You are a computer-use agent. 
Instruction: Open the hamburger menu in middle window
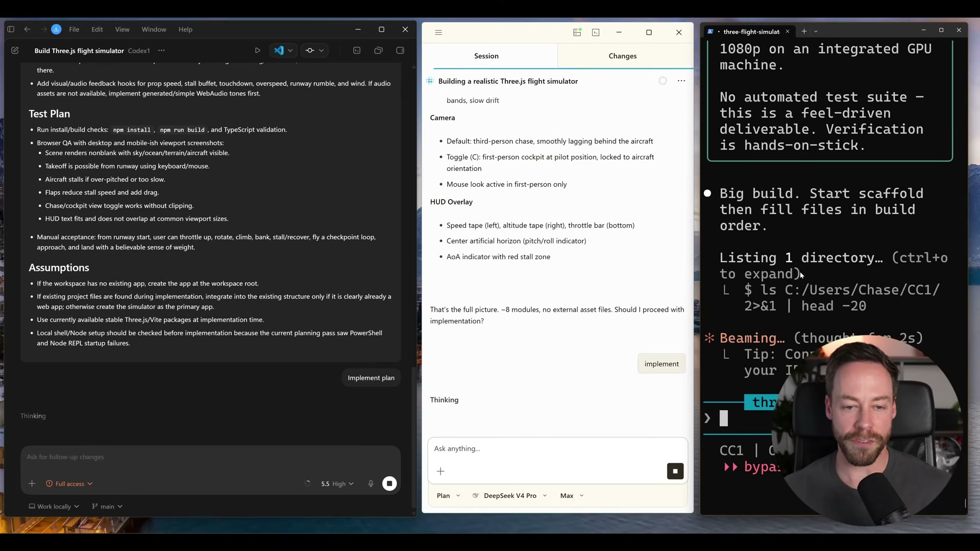tap(438, 33)
